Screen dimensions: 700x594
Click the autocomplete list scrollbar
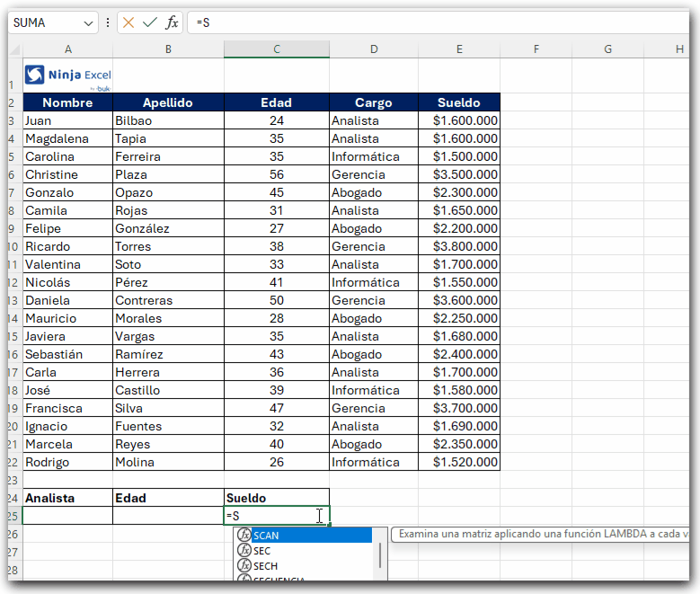tap(380, 555)
